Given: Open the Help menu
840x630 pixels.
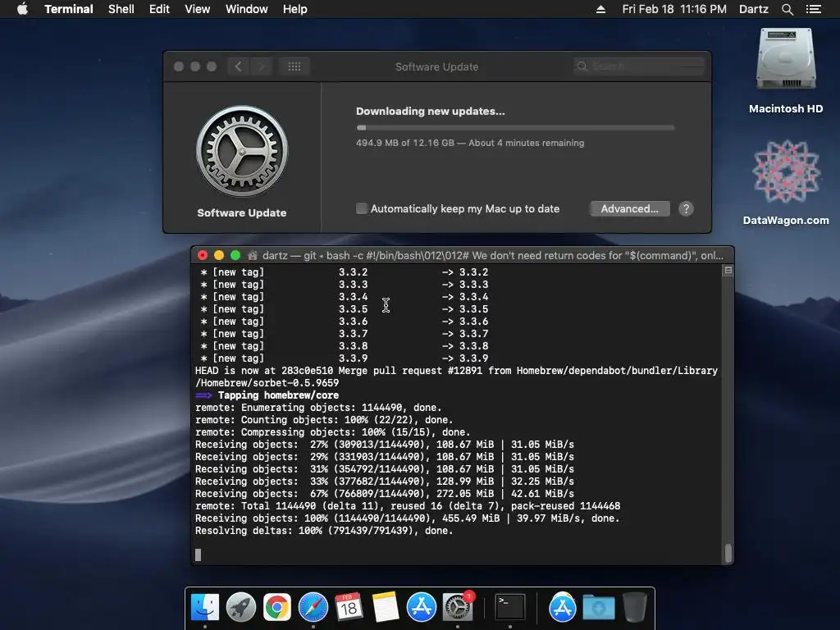Looking at the screenshot, I should (x=295, y=9).
